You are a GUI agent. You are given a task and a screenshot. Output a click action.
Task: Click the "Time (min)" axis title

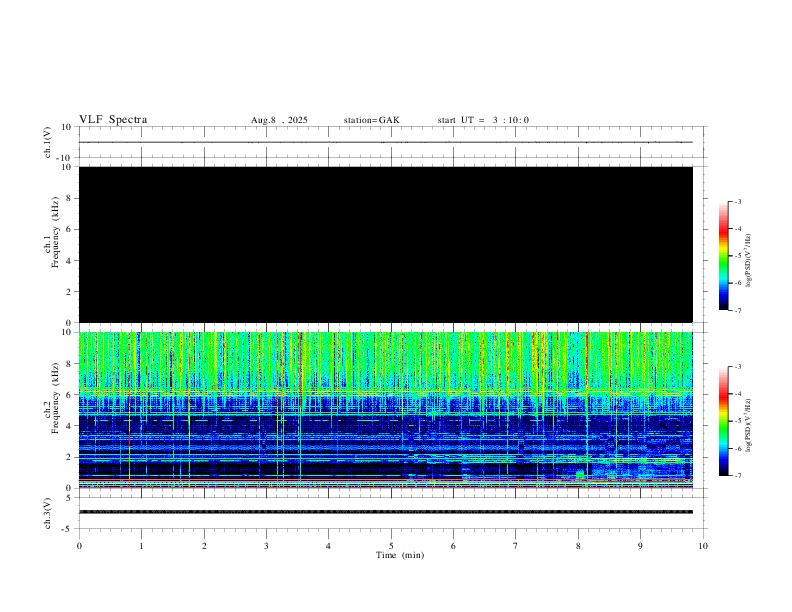[400, 555]
